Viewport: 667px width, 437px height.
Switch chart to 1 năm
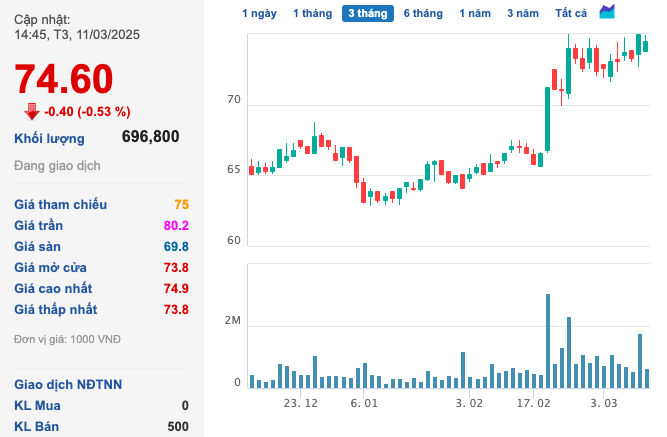pyautogui.click(x=475, y=13)
